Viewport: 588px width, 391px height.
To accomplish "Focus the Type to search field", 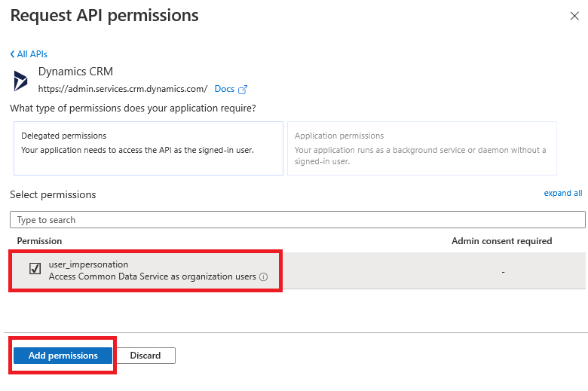I will [297, 220].
